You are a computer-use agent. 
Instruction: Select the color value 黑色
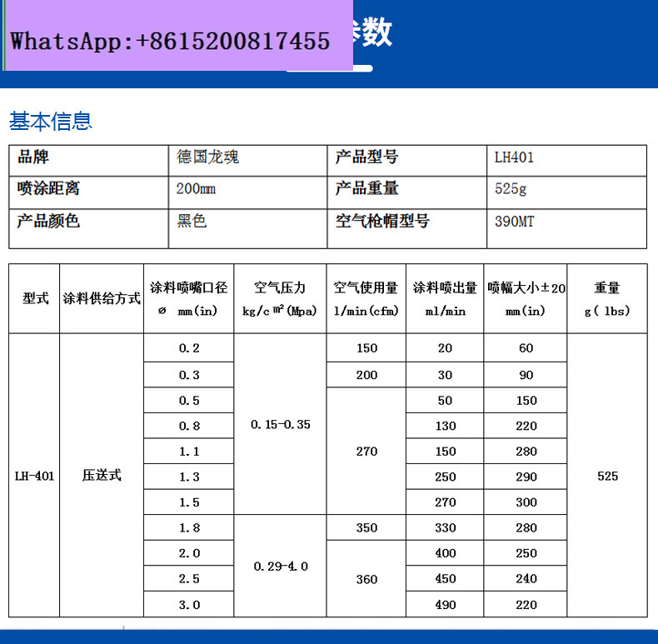pyautogui.click(x=192, y=222)
